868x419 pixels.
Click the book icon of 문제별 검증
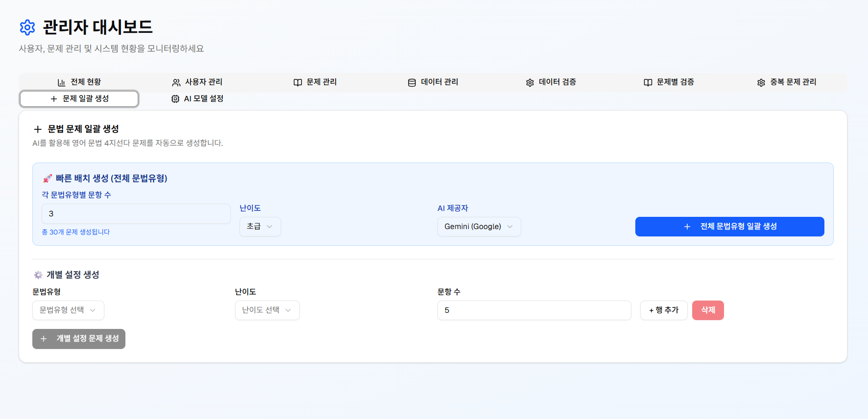click(648, 82)
